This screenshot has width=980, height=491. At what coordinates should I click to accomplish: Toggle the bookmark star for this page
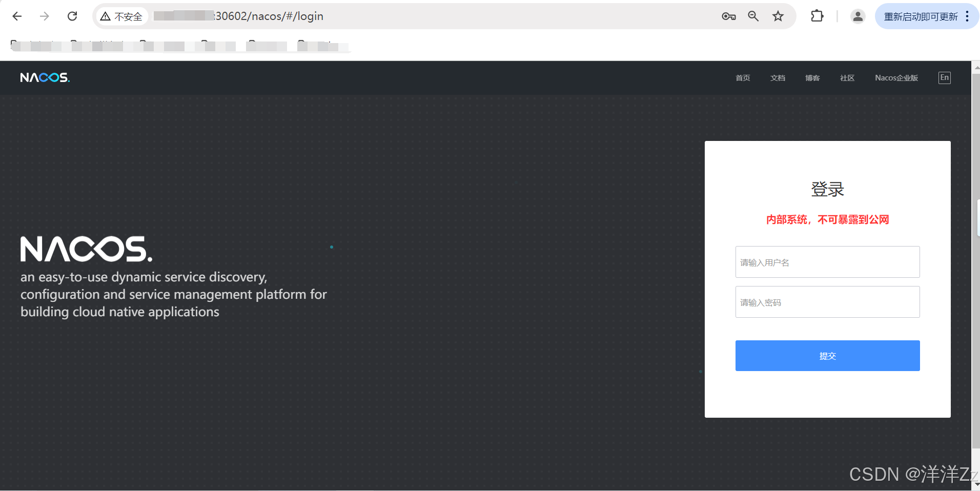click(x=778, y=16)
